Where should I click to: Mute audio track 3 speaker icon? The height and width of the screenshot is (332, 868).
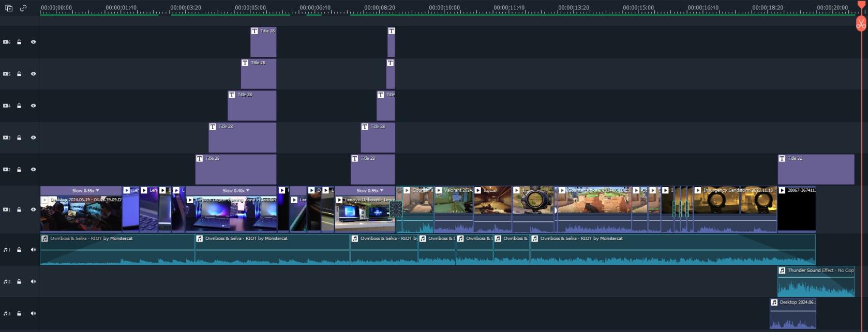[33, 313]
